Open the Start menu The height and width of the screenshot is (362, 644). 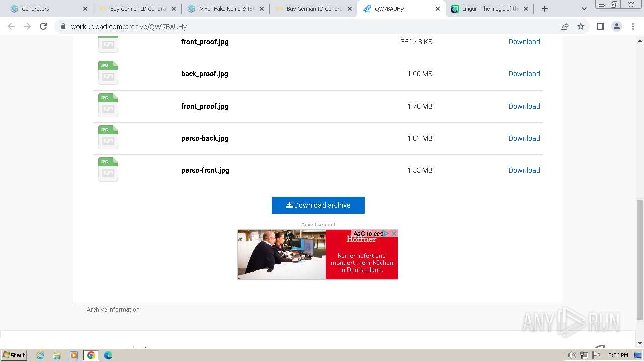tap(14, 355)
